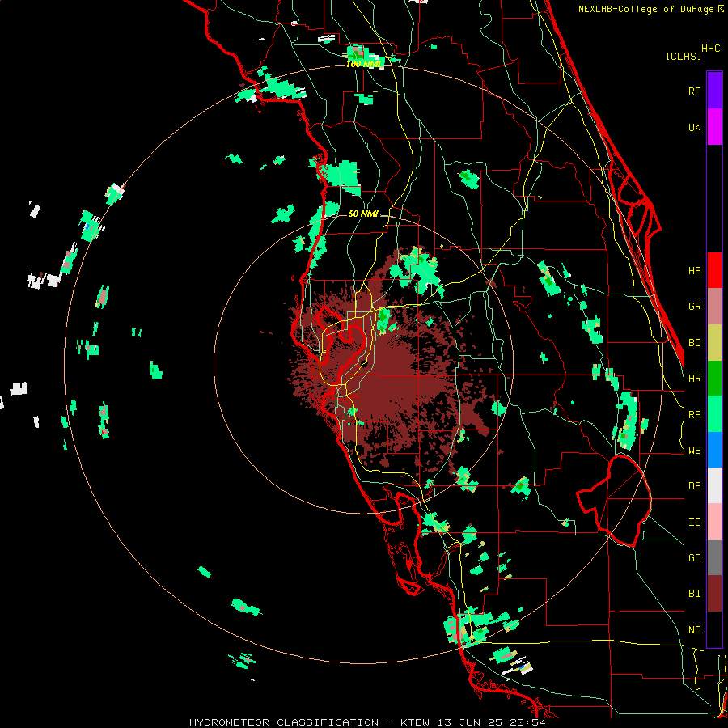Select the GR pinkish legend swatch
Viewport: 728px width, 728px height.
pyautogui.click(x=714, y=307)
